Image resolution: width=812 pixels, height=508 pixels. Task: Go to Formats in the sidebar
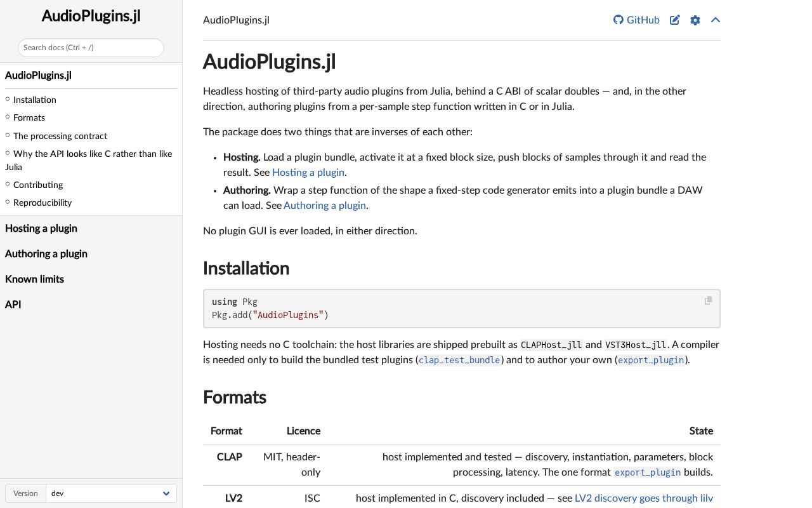[x=29, y=117]
